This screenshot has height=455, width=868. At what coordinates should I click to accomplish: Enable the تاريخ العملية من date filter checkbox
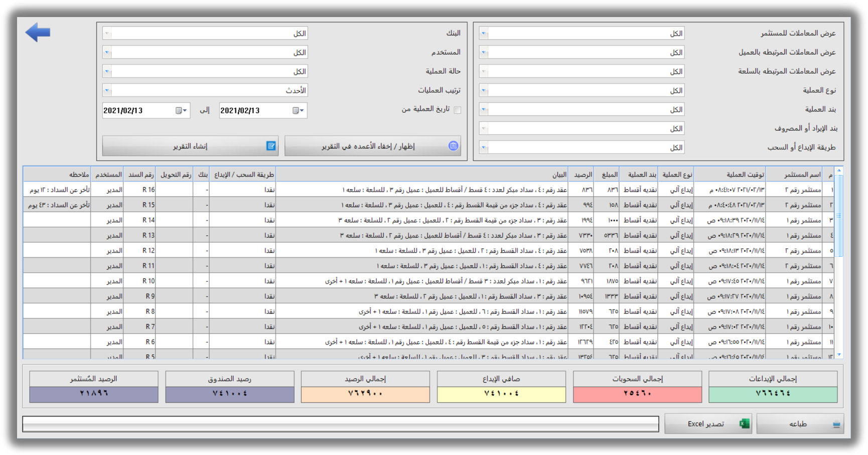pos(457,110)
